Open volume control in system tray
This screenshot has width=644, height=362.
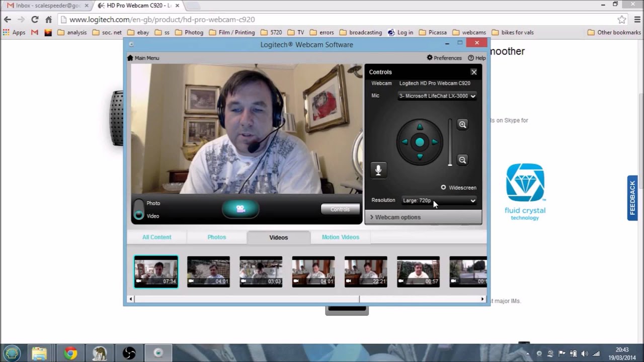(585, 353)
